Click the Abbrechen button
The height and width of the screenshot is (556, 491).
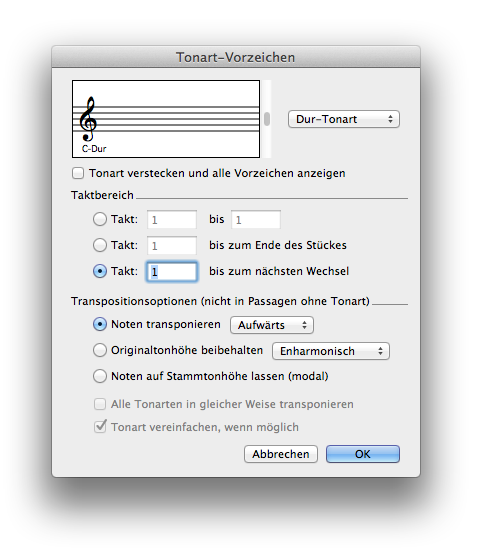tap(280, 454)
